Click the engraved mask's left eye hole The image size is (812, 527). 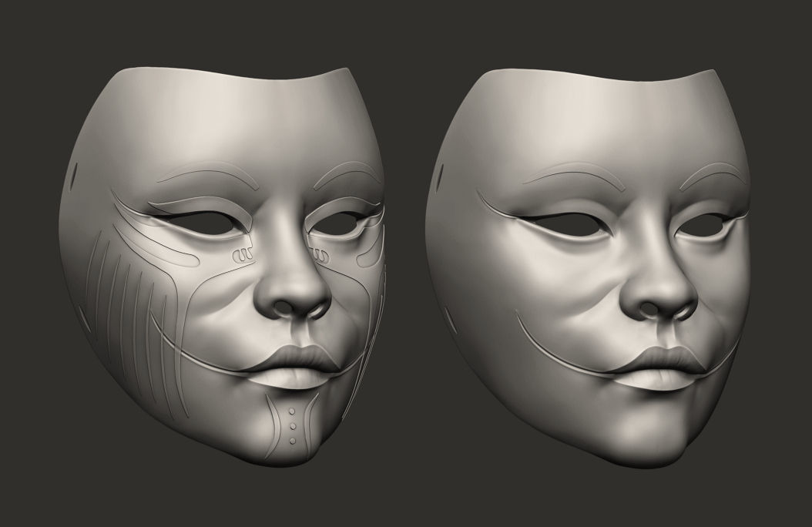[x=206, y=227]
